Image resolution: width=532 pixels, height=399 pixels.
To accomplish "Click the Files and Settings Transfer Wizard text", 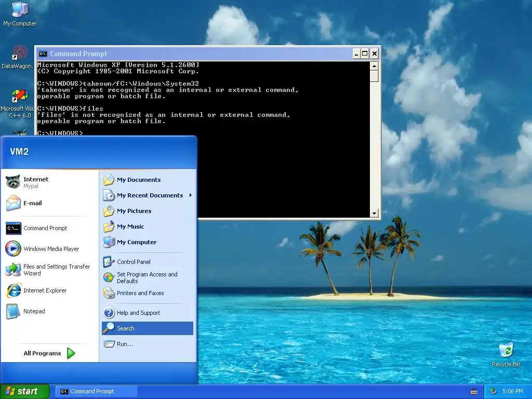I will pos(56,270).
